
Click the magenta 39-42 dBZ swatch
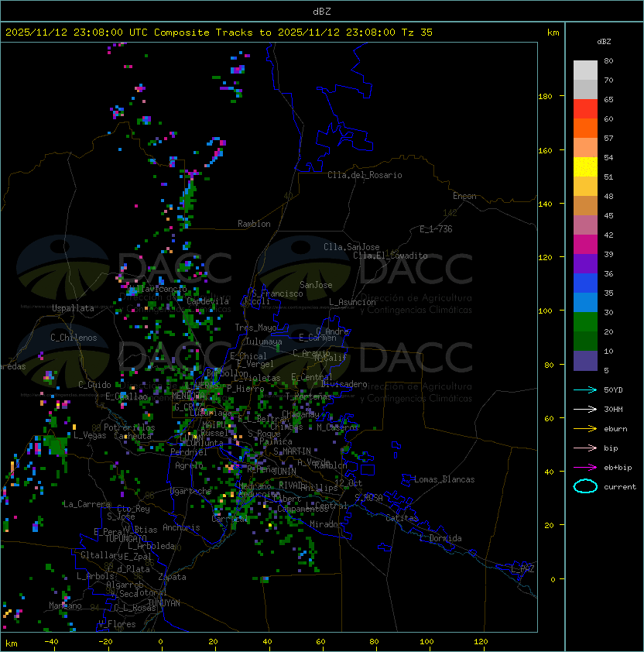(585, 245)
